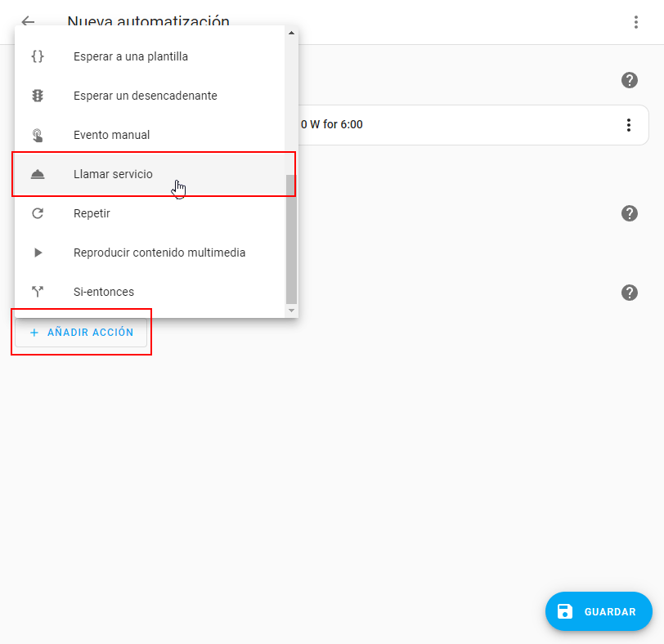Click the help icon just below the trigger card

point(629,213)
